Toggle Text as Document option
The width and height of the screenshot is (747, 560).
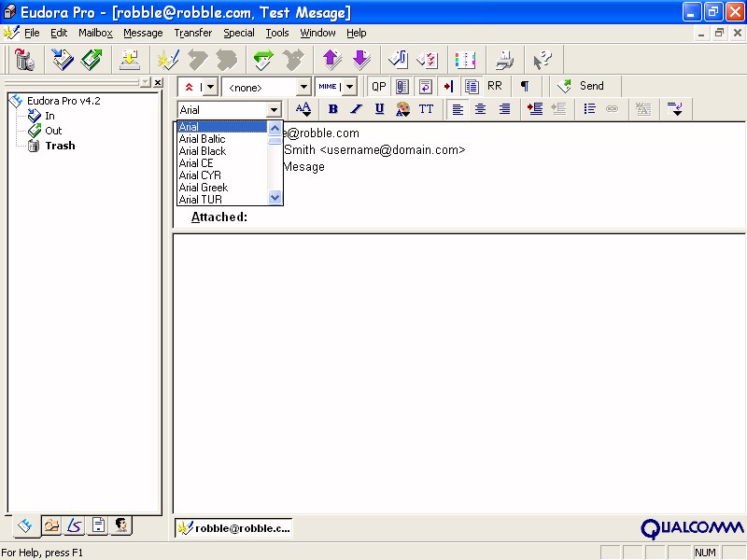pyautogui.click(x=402, y=86)
